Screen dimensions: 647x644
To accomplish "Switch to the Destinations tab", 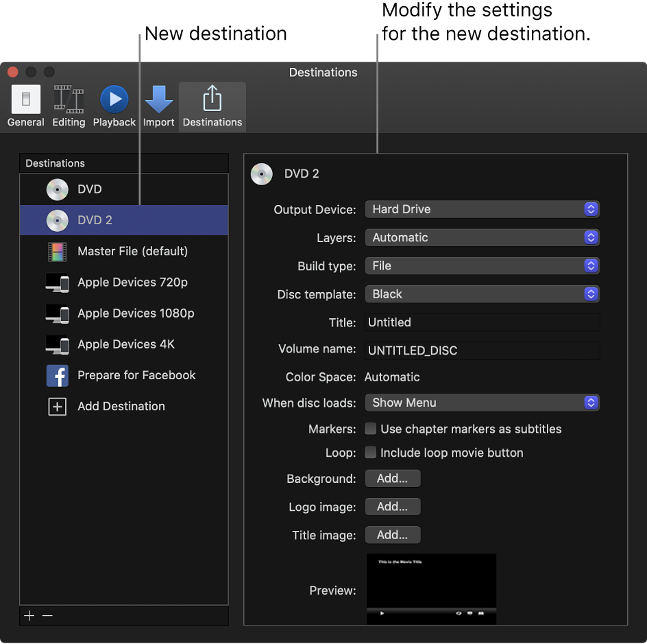I will click(x=212, y=106).
